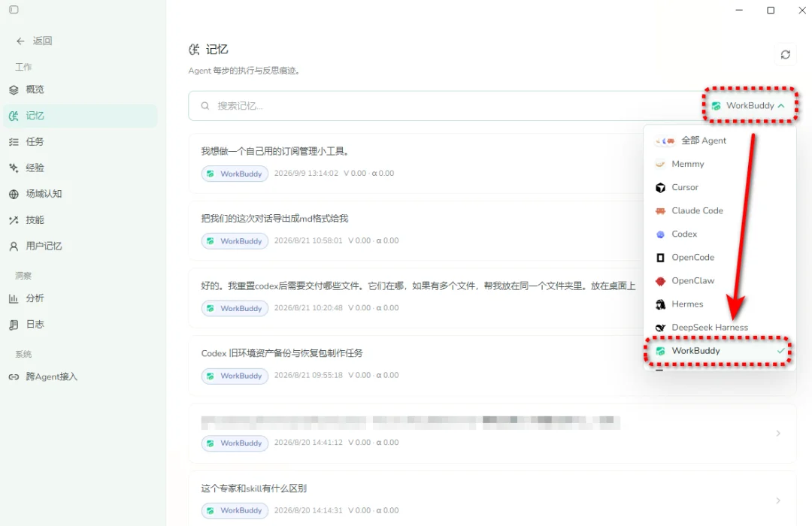This screenshot has height=526, width=812.
Task: Open memory 把我们的这次对话导出成md格式给我
Action: click(x=414, y=231)
